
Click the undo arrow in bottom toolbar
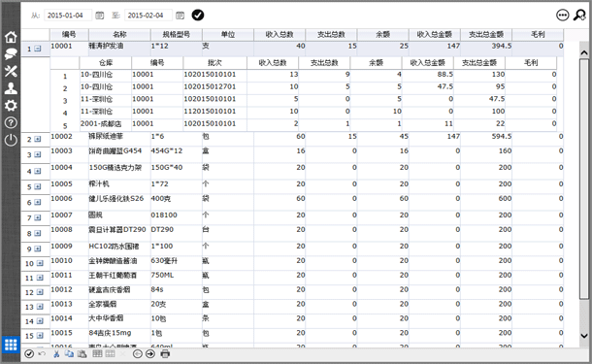pyautogui.click(x=42, y=353)
